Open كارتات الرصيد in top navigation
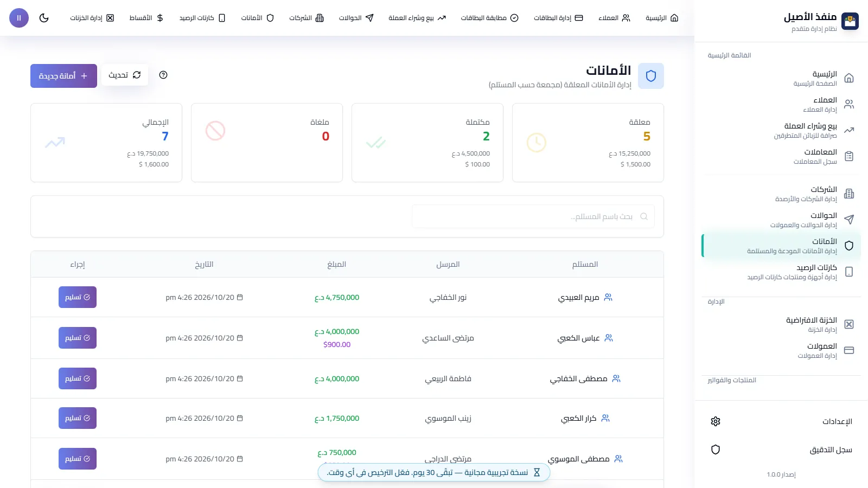868x488 pixels. [x=202, y=18]
